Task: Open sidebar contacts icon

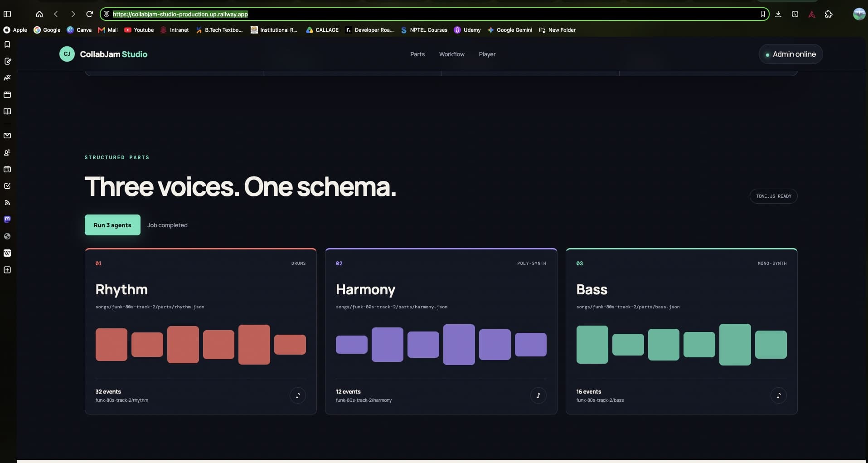Action: pos(7,152)
